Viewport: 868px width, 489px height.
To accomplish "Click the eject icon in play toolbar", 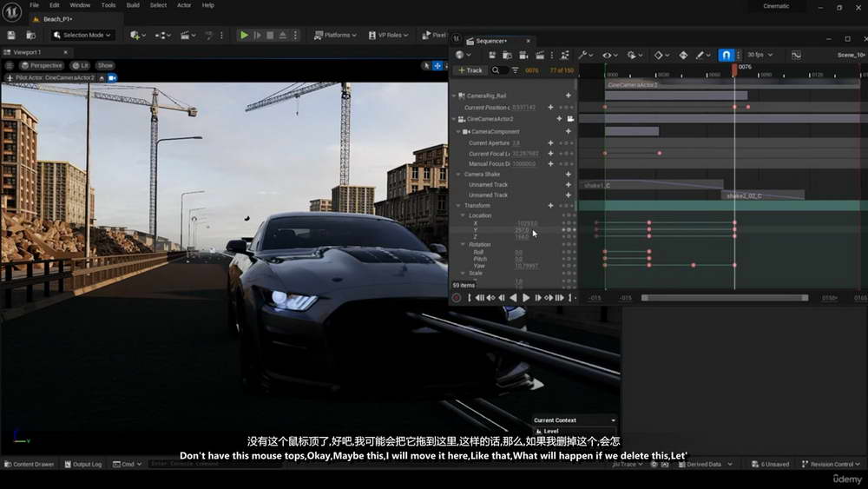I will point(283,35).
